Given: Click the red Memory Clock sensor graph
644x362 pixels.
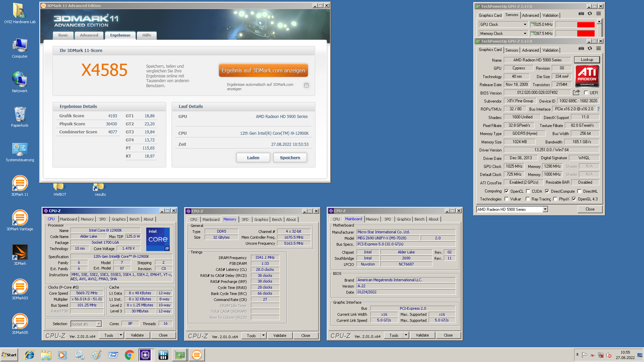Looking at the screenshot, I should tap(586, 34).
